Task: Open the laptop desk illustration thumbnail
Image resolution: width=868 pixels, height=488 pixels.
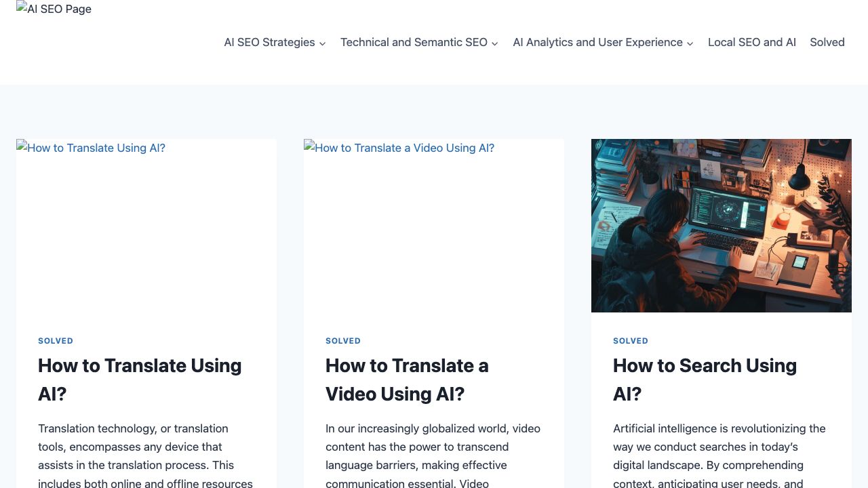Action: [x=721, y=225]
